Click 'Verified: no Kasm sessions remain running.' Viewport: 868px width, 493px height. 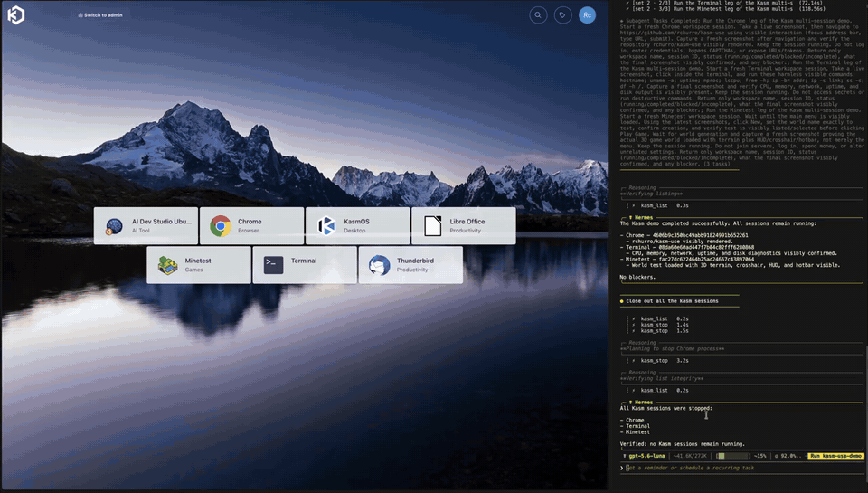[x=682, y=444]
